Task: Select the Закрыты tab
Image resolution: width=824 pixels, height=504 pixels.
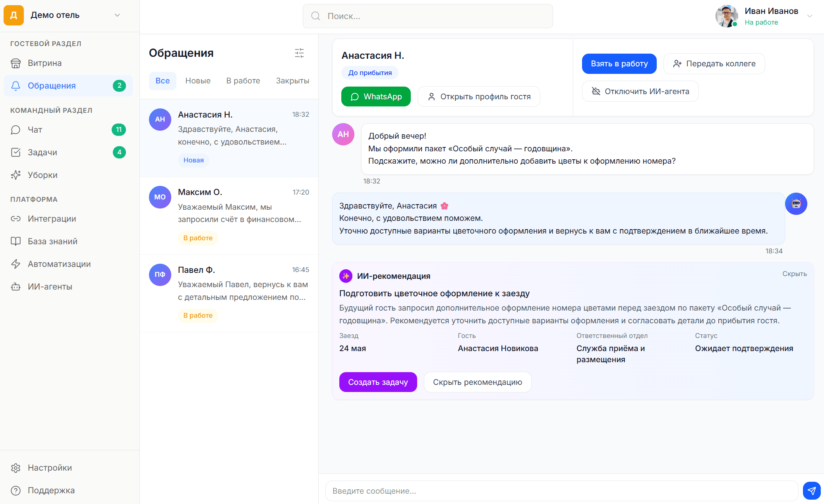Action: point(293,81)
